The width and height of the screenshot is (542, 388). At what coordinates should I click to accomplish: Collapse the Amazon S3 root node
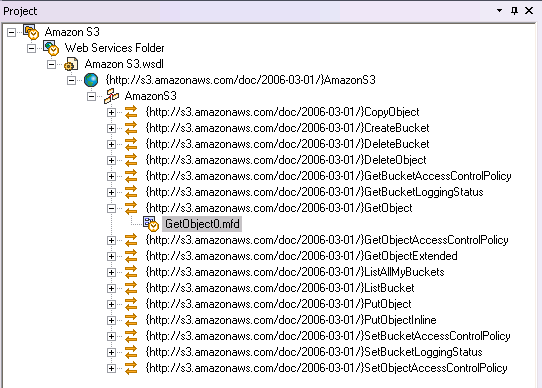click(11, 32)
